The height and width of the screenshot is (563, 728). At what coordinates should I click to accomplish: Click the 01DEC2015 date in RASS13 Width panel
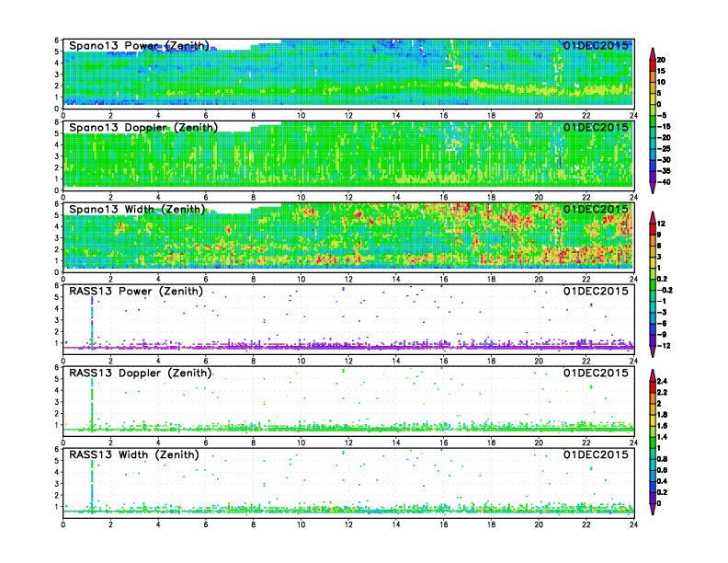(x=596, y=454)
